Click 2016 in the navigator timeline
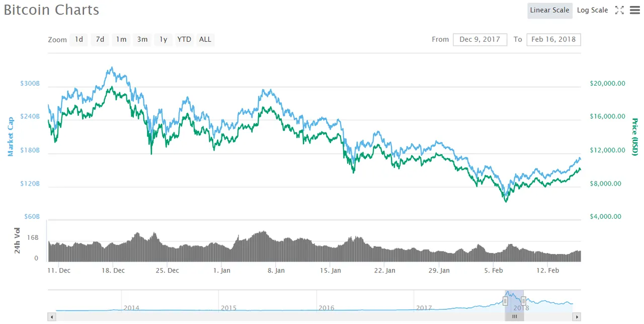 (x=326, y=307)
